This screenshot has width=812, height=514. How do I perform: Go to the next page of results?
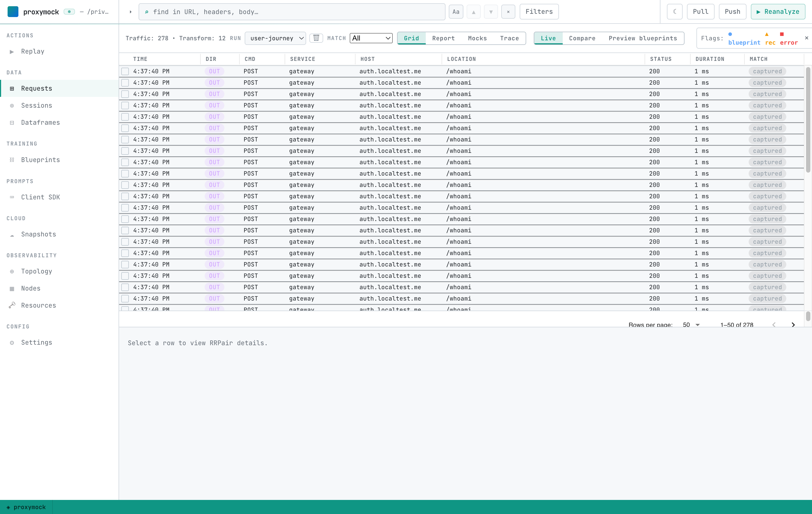(x=793, y=325)
